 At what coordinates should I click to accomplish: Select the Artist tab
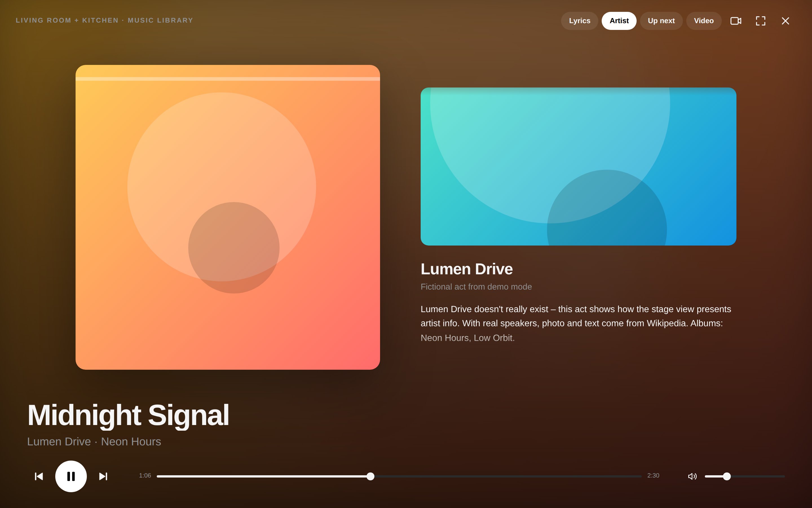619,21
